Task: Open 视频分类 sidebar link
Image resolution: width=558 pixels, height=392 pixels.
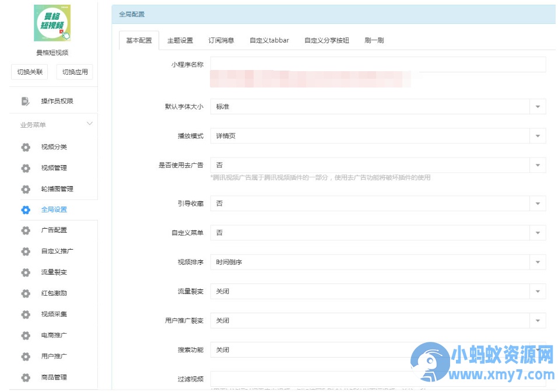Action: pyautogui.click(x=54, y=146)
